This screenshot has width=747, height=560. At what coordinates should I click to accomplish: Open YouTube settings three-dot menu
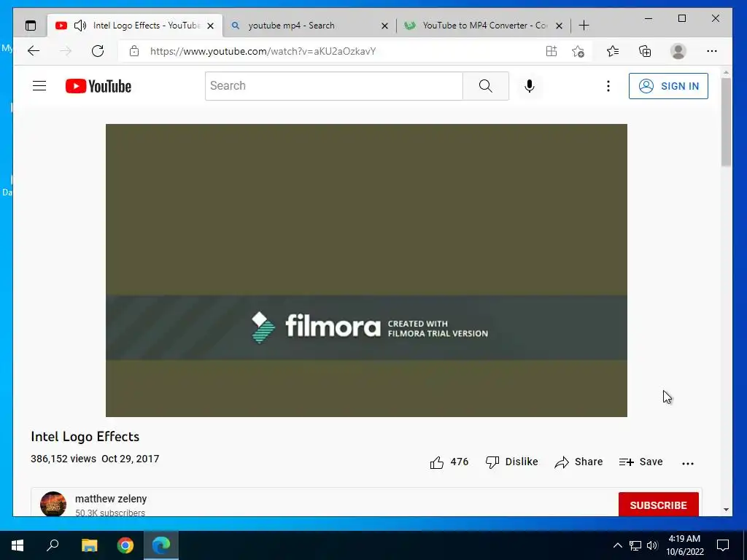coord(608,86)
